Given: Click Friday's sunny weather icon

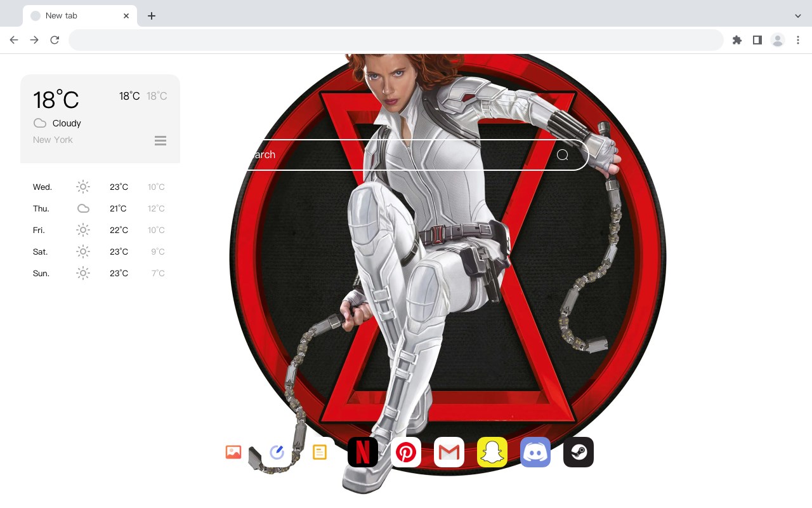Looking at the screenshot, I should [83, 230].
